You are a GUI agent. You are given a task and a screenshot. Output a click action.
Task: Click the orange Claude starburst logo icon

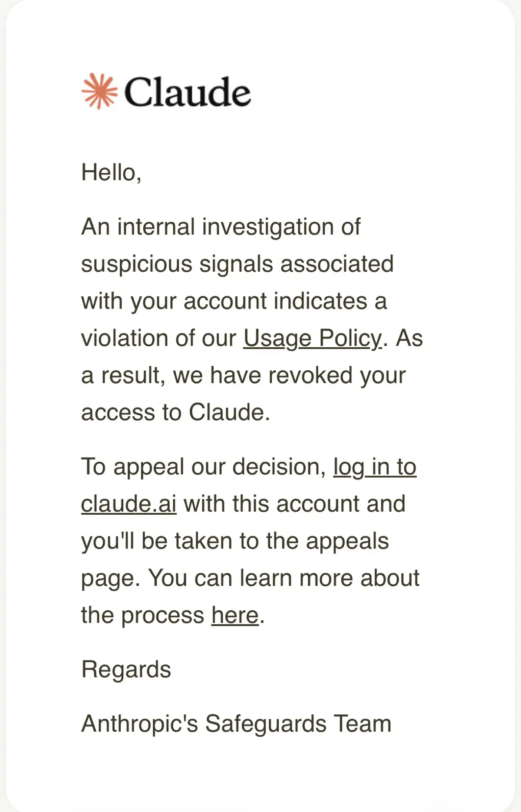(99, 91)
